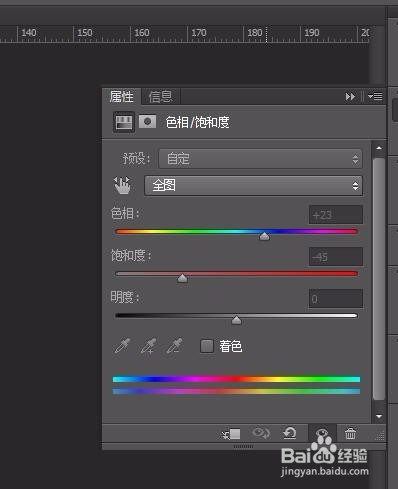398x489 pixels.
Task: Select the add-to-sample eyedropper
Action: [x=148, y=346]
